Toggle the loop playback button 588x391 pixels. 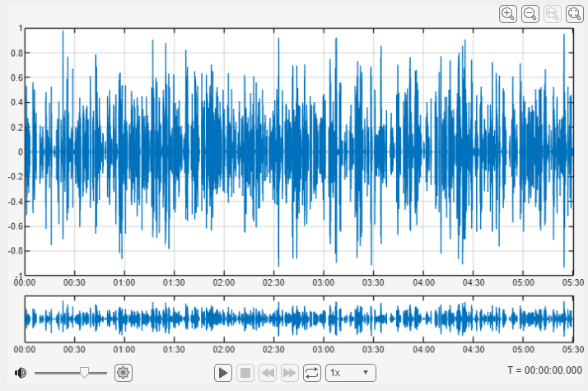coord(311,373)
